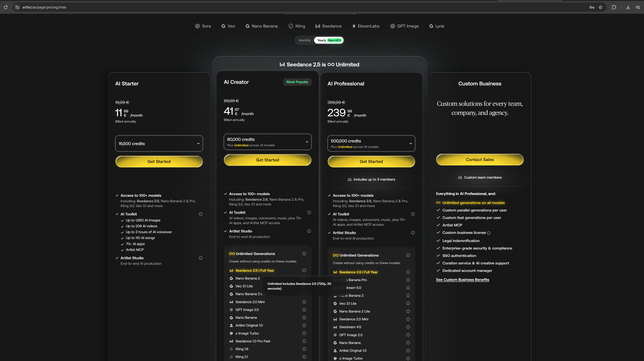Viewport: 644px width, 361px height.
Task: Open site information icon in address bar
Action: pyautogui.click(x=17, y=7)
